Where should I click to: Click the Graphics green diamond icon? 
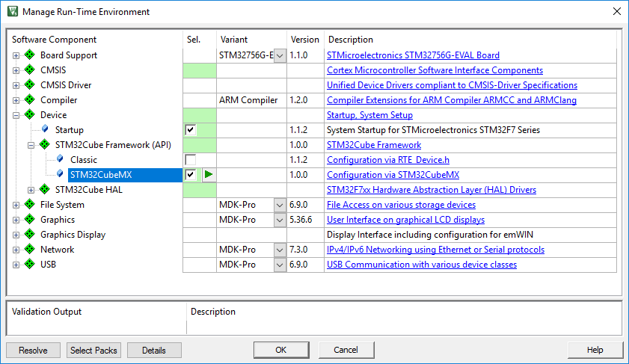30,219
